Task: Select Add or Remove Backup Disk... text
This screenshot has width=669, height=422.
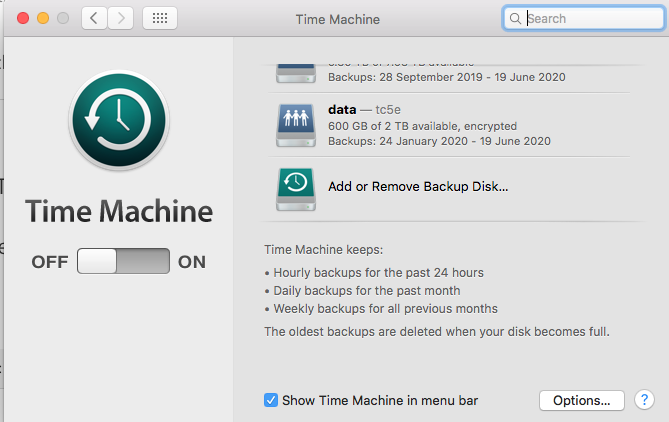Action: (x=418, y=186)
